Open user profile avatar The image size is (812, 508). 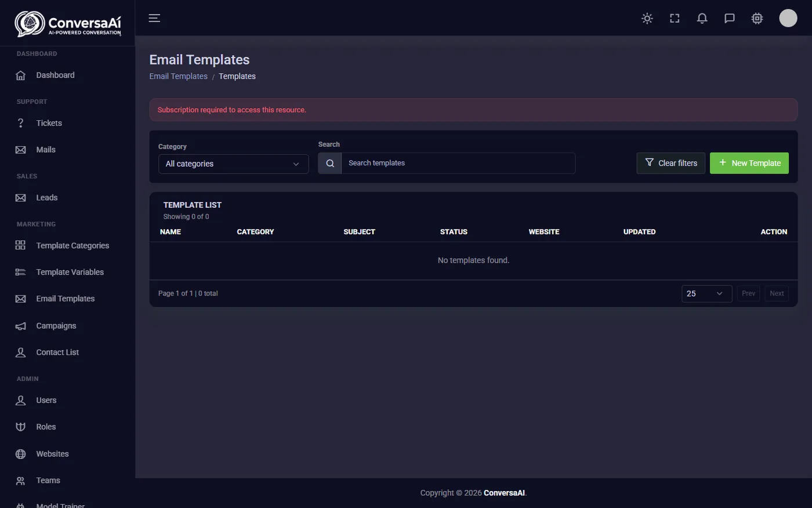(x=788, y=18)
